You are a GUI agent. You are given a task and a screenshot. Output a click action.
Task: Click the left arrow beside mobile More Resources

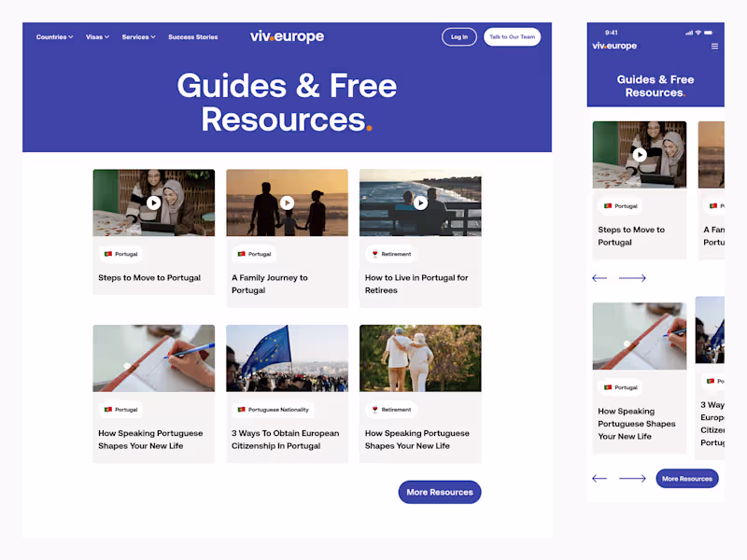tap(599, 479)
